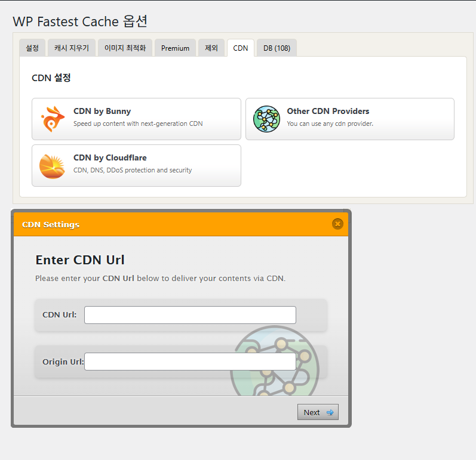Go to the Premium tab
This screenshot has width=476, height=460.
[175, 48]
